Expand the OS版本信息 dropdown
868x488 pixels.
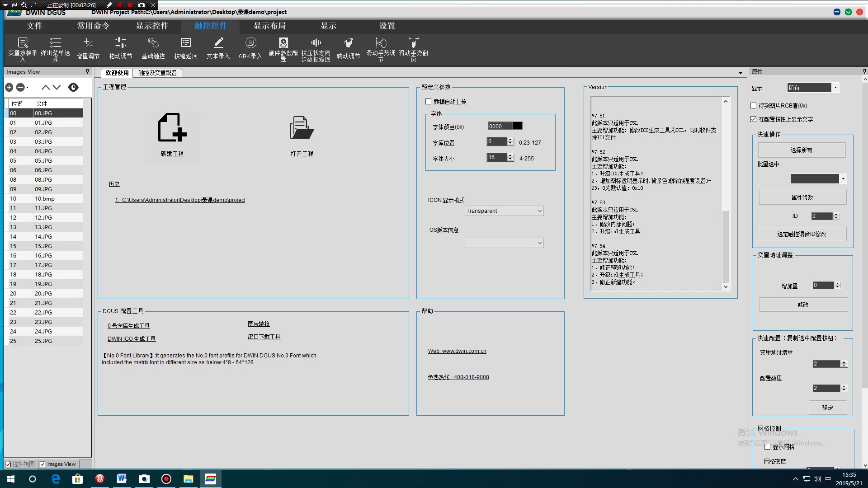[504, 243]
